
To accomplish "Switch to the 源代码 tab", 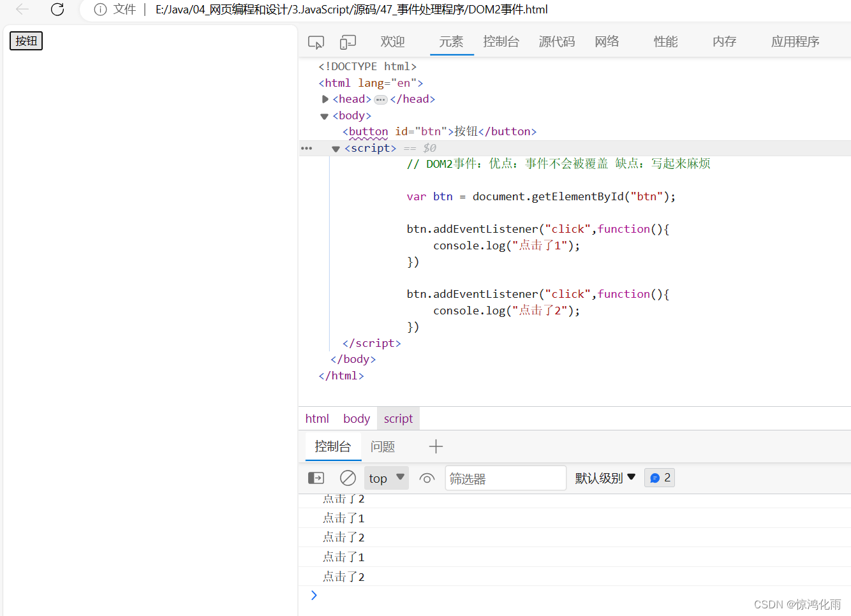I will [556, 41].
